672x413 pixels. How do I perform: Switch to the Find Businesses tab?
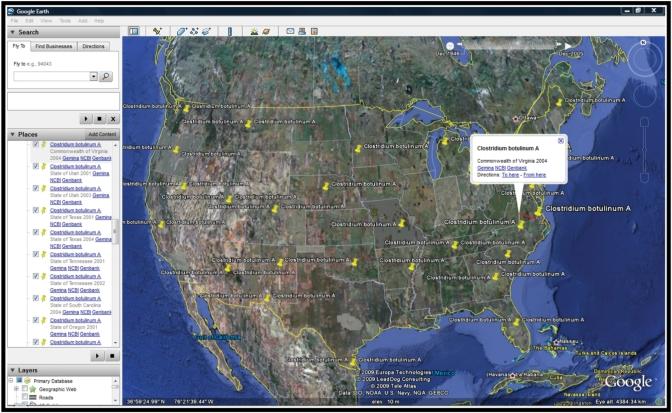(52, 46)
